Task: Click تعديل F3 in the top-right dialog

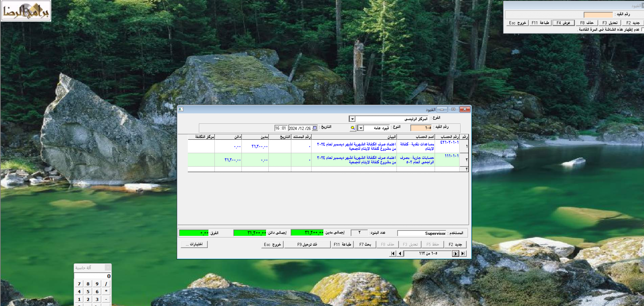Action: tap(610, 23)
